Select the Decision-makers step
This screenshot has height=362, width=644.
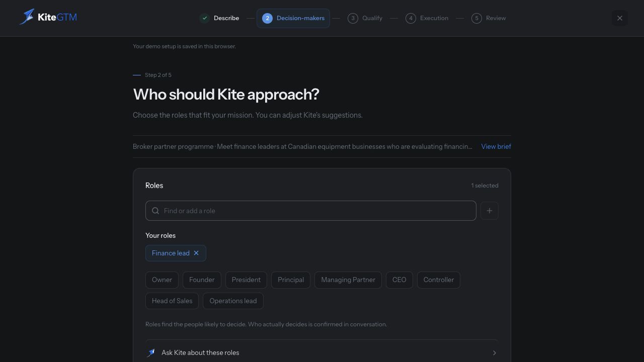[x=293, y=18]
